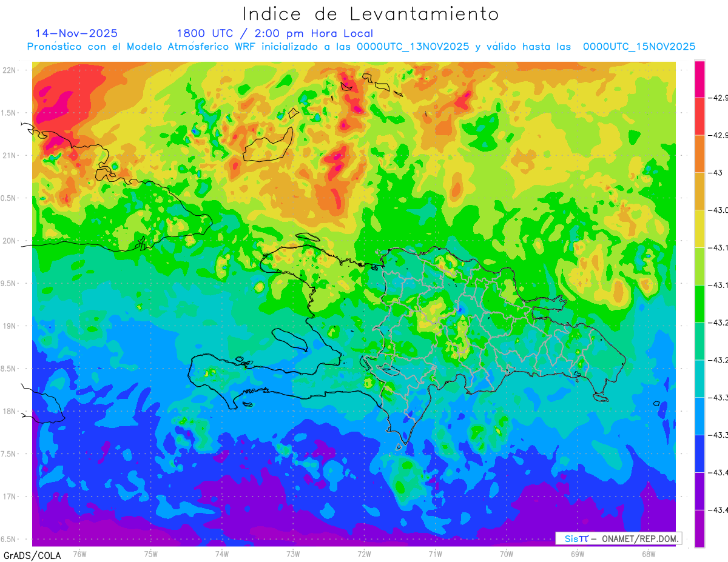Click the '73W' longitude label

[x=293, y=553]
